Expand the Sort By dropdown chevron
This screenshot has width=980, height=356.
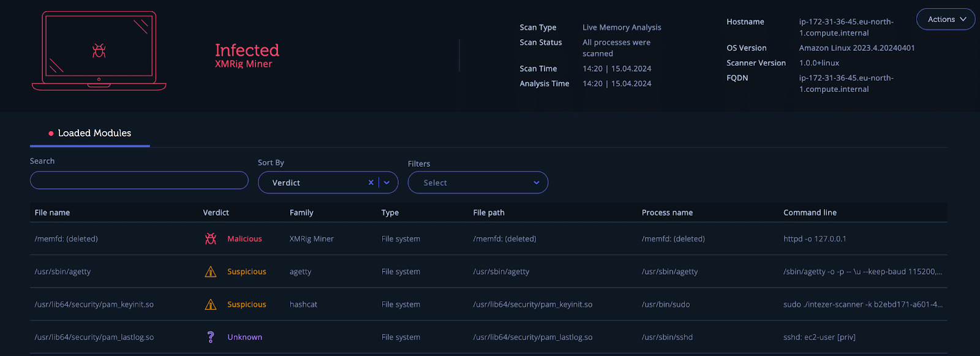(387, 183)
